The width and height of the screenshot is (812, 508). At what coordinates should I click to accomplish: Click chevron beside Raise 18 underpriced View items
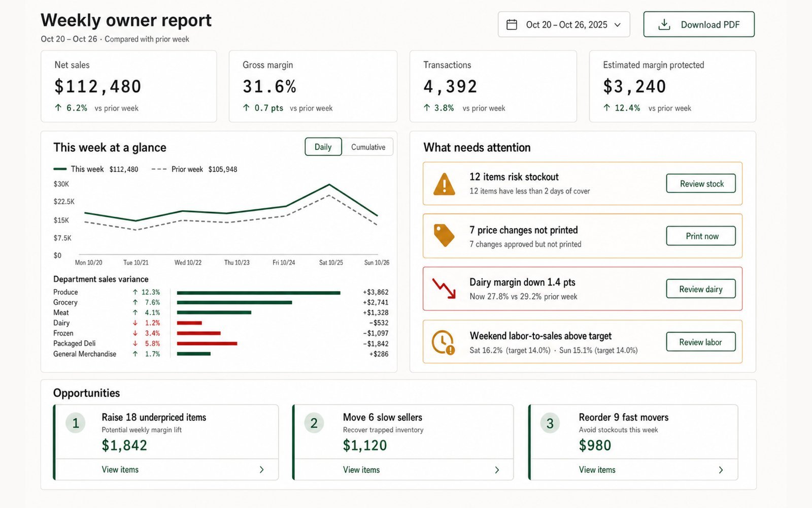262,470
